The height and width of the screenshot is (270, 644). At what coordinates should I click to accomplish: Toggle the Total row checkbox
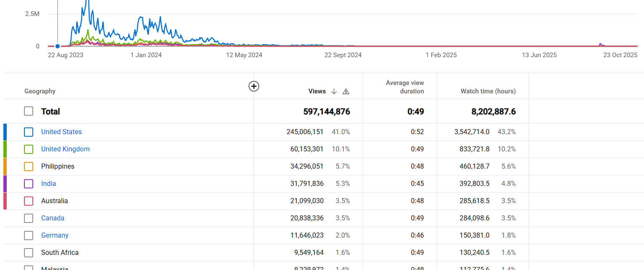click(x=29, y=111)
